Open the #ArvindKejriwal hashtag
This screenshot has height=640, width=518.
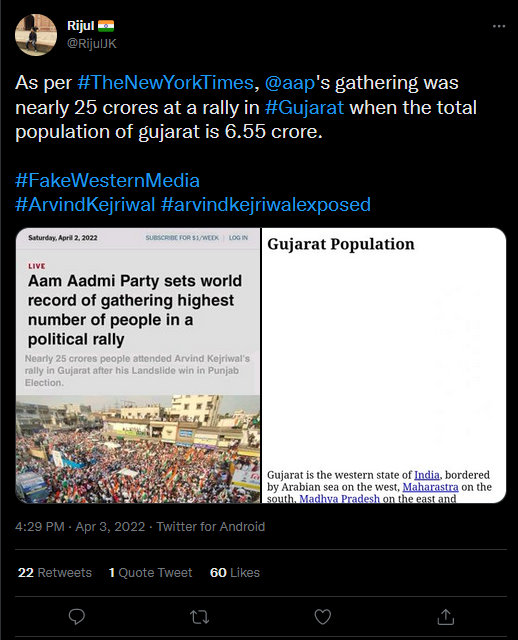(x=85, y=204)
